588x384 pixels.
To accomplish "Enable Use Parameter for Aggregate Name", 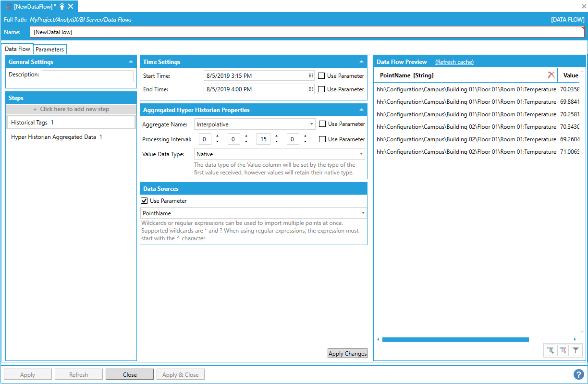I will coord(322,124).
